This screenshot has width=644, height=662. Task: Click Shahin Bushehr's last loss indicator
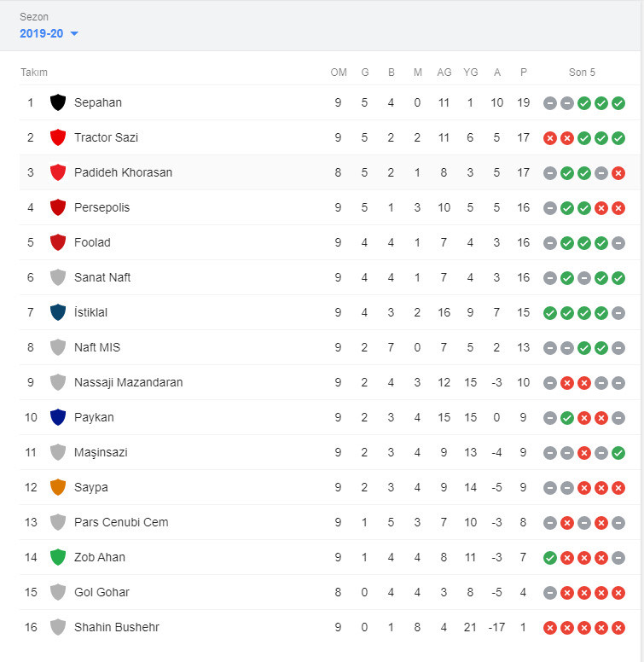click(x=618, y=628)
